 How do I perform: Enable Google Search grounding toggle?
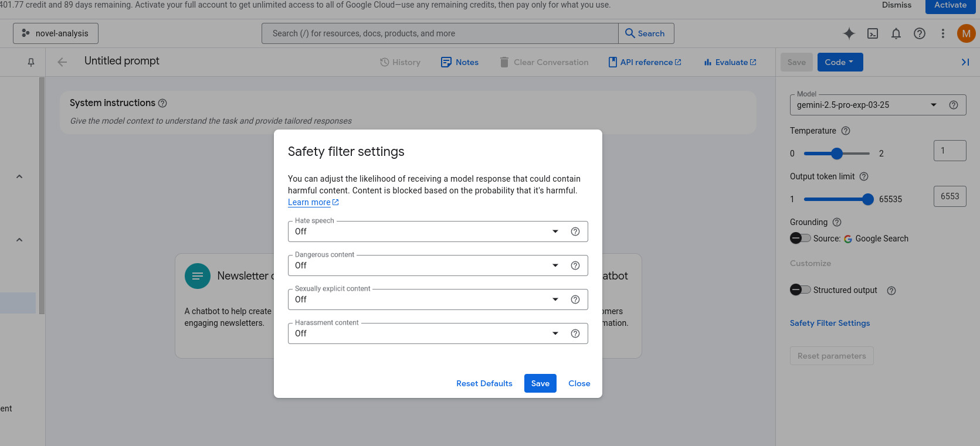(x=800, y=239)
